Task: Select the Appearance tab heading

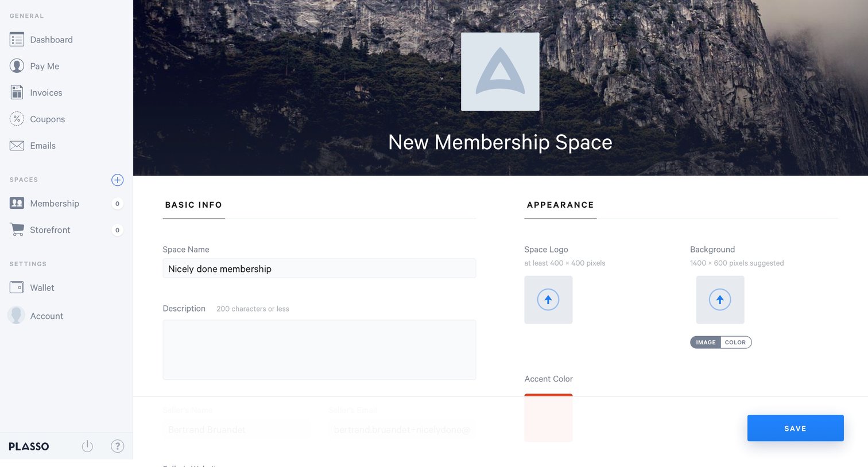Action: (560, 205)
